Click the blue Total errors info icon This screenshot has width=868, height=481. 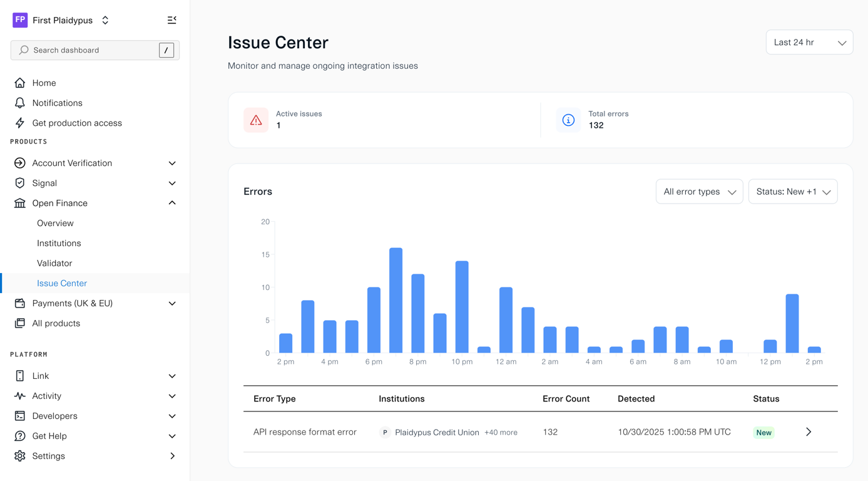tap(568, 120)
